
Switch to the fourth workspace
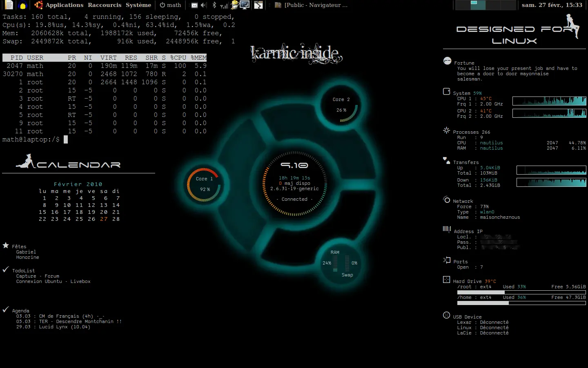pyautogui.click(x=508, y=5)
